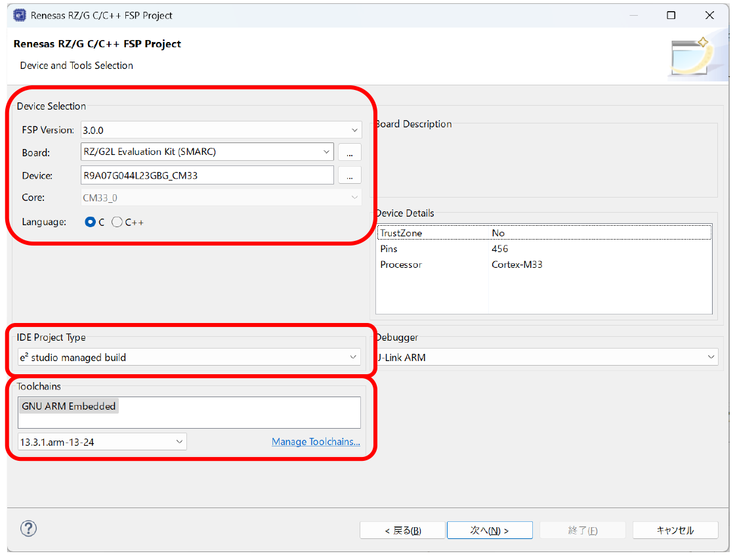The height and width of the screenshot is (560, 737).
Task: Open the IDE Project Type dropdown
Action: pyautogui.click(x=189, y=357)
